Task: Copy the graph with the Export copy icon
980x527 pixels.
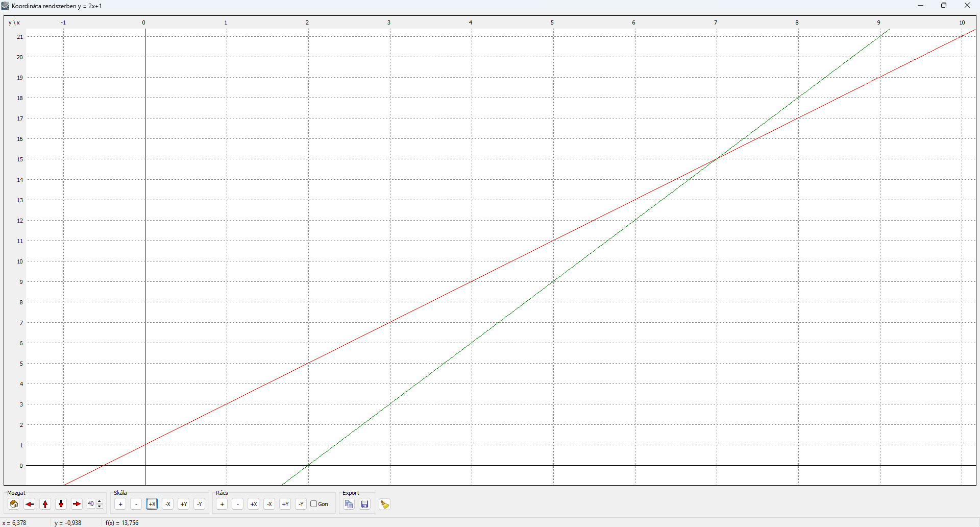Action: (x=349, y=504)
